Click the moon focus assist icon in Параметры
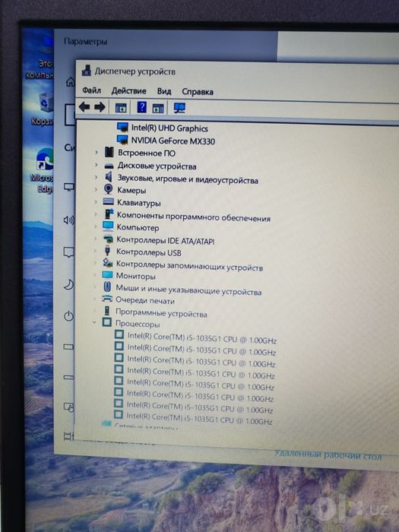The width and height of the screenshot is (399, 532). (69, 285)
